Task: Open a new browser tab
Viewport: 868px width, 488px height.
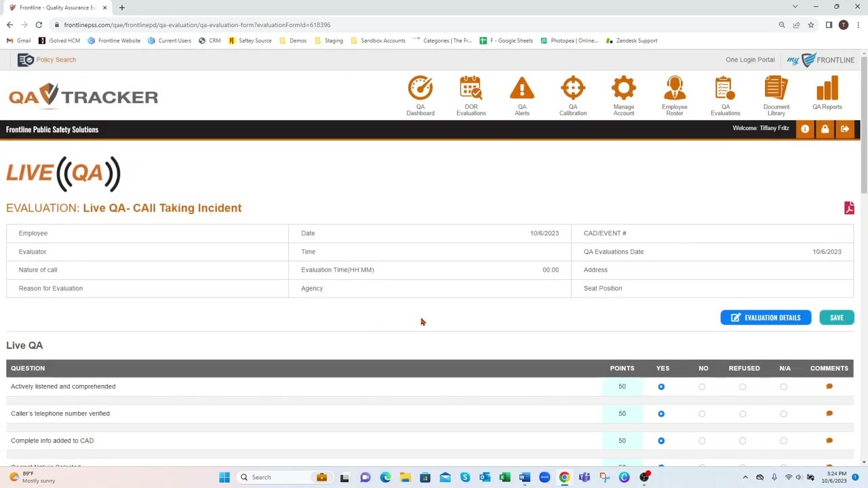Action: (x=121, y=7)
